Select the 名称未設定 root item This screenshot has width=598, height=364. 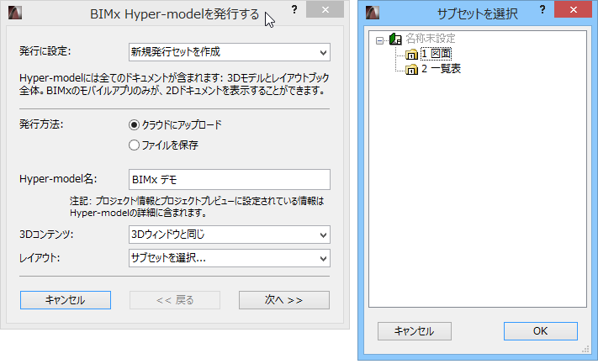point(431,39)
